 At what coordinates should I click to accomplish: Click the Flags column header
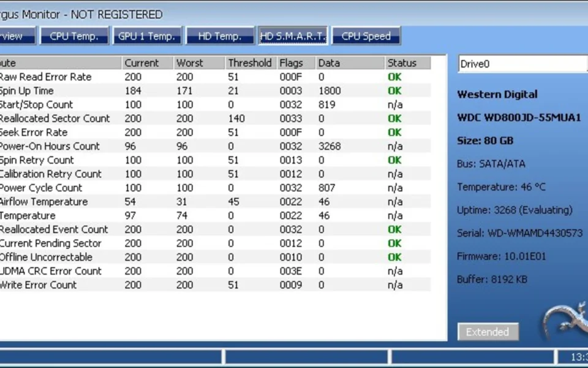296,63
